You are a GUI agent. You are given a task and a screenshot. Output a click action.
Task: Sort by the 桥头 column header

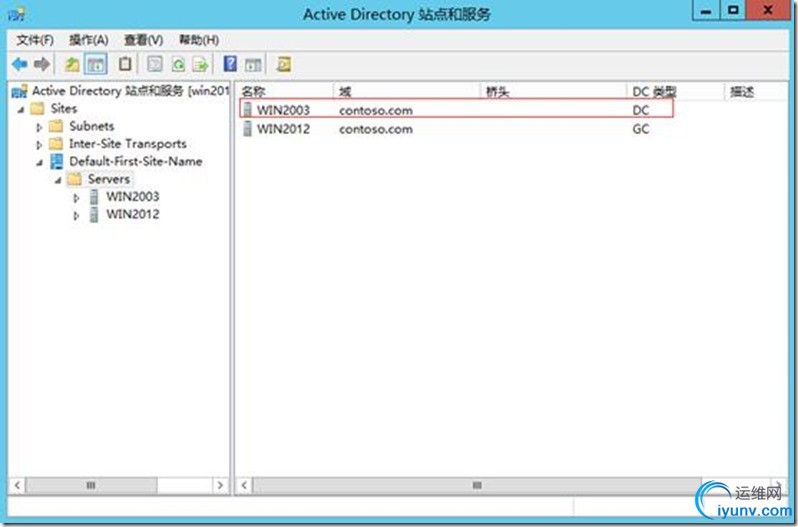pyautogui.click(x=554, y=92)
